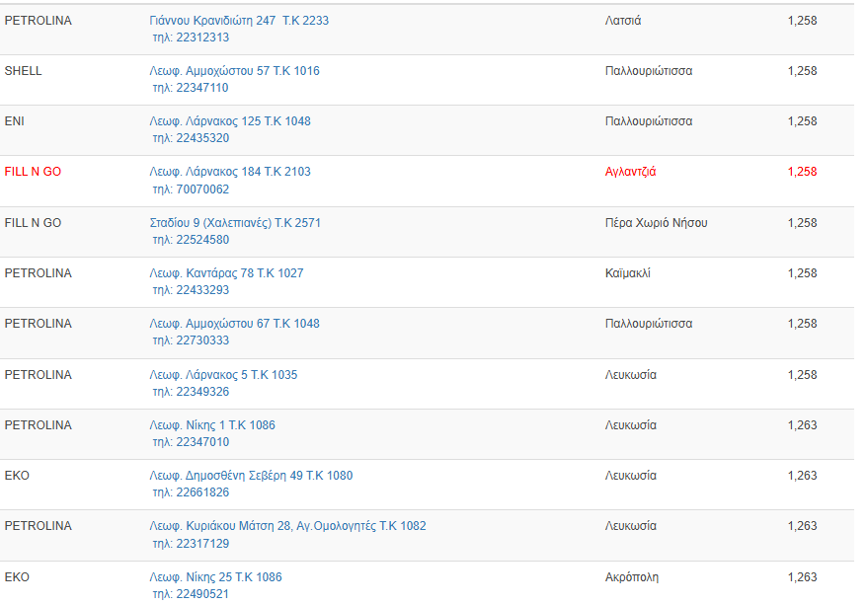This screenshot has height=604, width=868.
Task: Click the Καϊμακλί area cell
Action: click(x=628, y=273)
